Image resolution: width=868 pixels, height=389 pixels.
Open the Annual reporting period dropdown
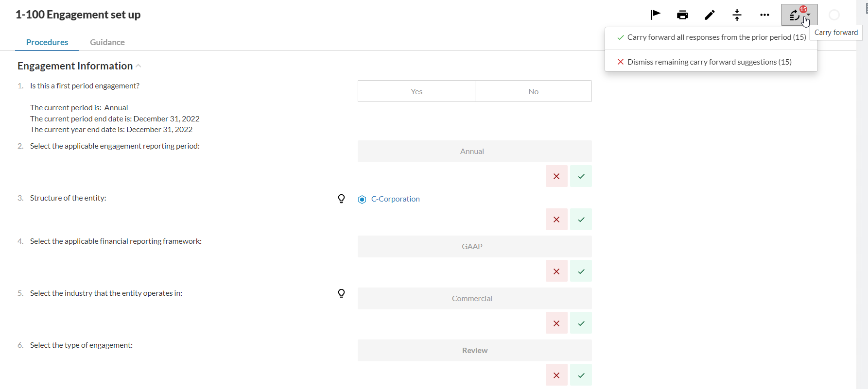[474, 152]
